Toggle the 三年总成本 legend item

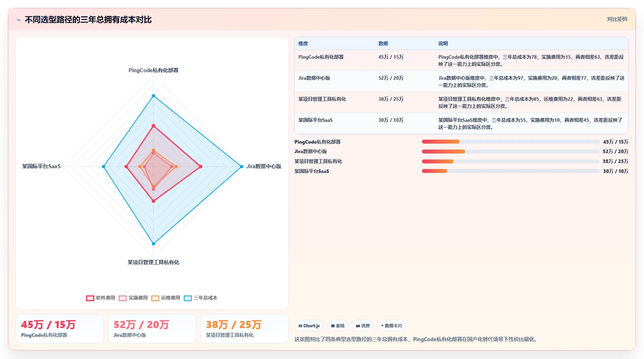[x=201, y=298]
